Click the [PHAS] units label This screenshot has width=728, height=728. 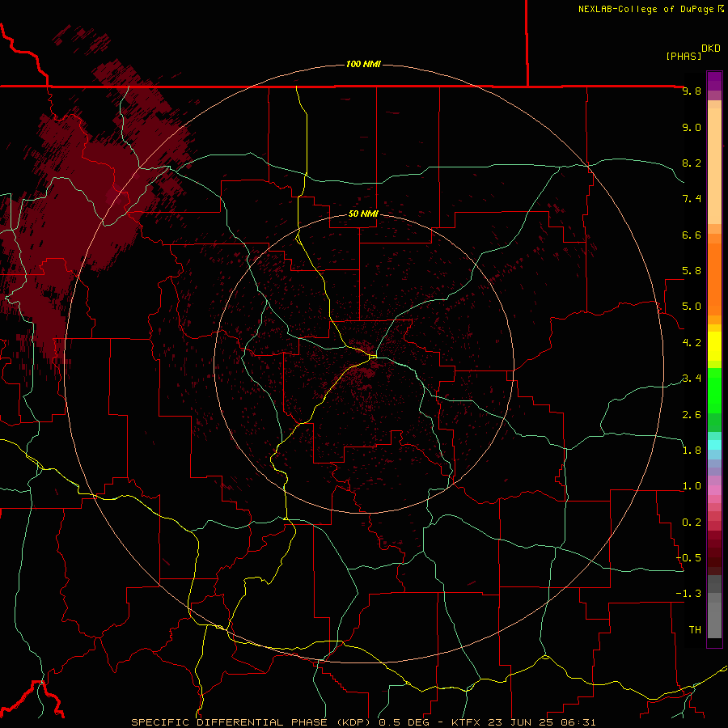[x=684, y=56]
